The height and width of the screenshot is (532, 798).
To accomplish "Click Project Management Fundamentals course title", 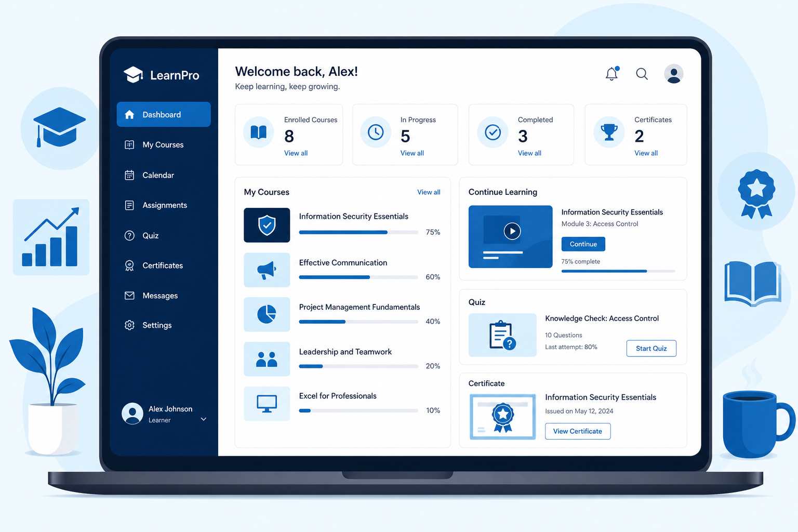I will pos(360,307).
